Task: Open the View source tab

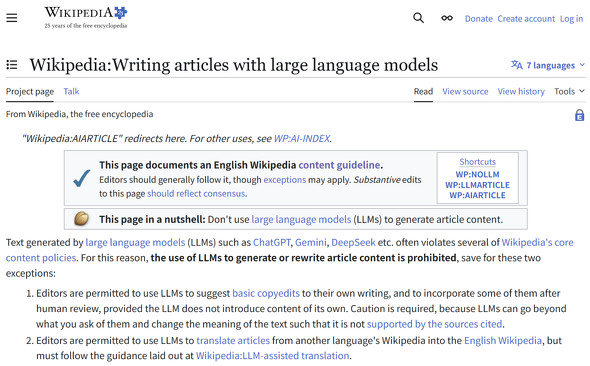Action: (465, 91)
